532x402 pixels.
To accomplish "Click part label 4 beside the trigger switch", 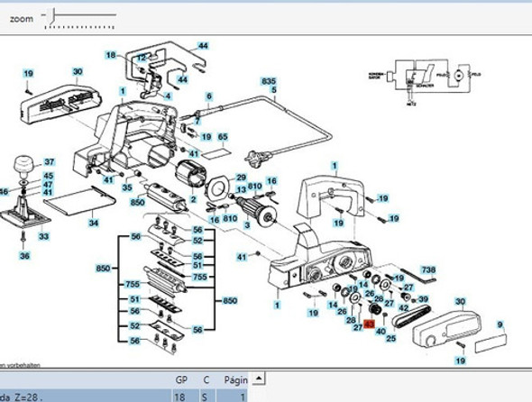I will (x=168, y=96).
